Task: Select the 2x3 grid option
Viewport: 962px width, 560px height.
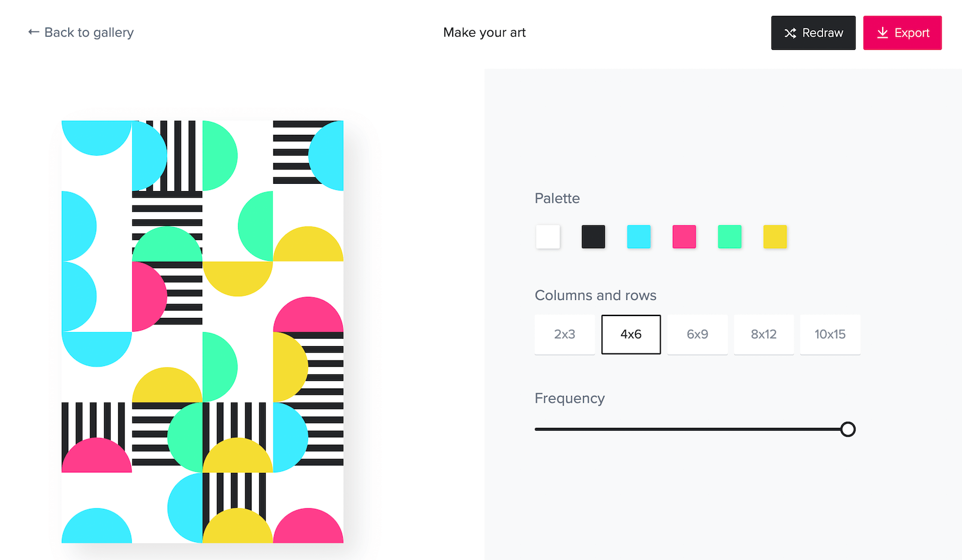Action: tap(565, 334)
